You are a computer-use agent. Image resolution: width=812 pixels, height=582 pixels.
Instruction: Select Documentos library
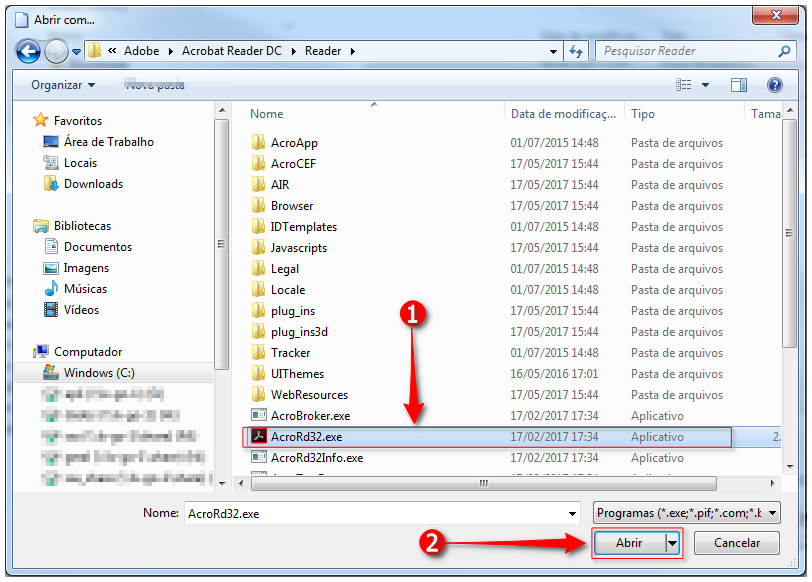98,247
